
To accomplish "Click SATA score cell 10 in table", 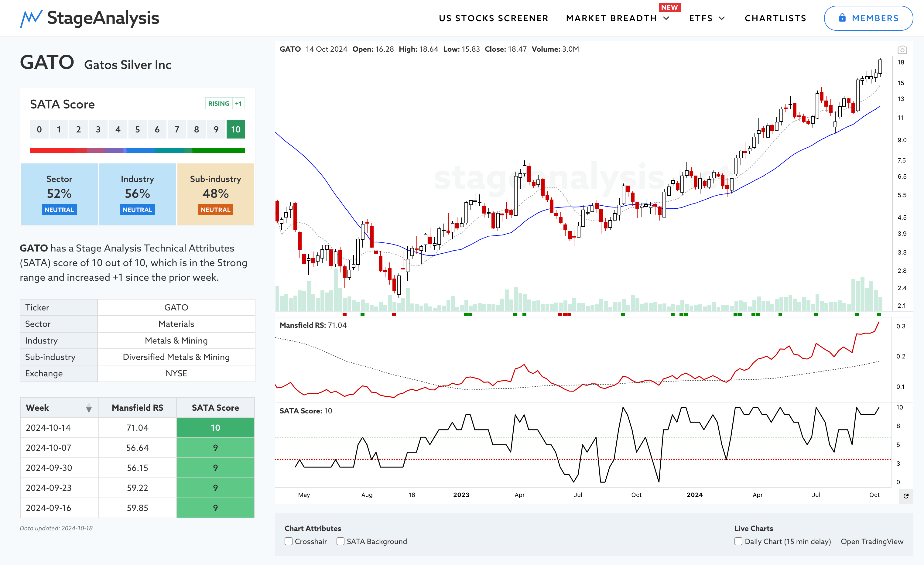I will click(215, 428).
